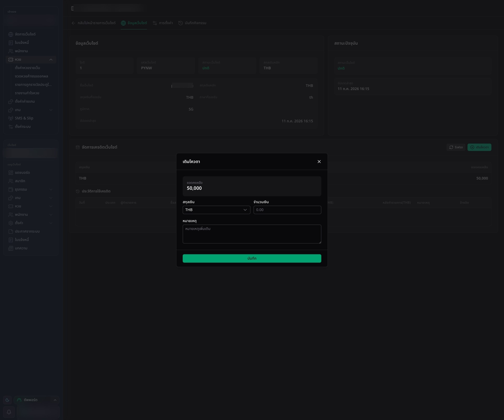Click the green บันทึก save button
Screen dimensions: 504x420
click(252, 258)
